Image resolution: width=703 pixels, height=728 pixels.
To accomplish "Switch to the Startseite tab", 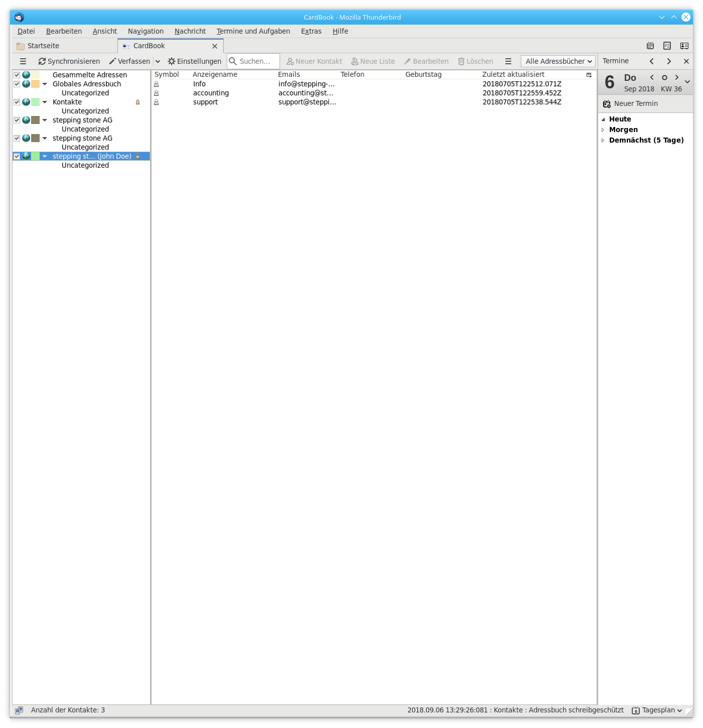I will [x=43, y=46].
